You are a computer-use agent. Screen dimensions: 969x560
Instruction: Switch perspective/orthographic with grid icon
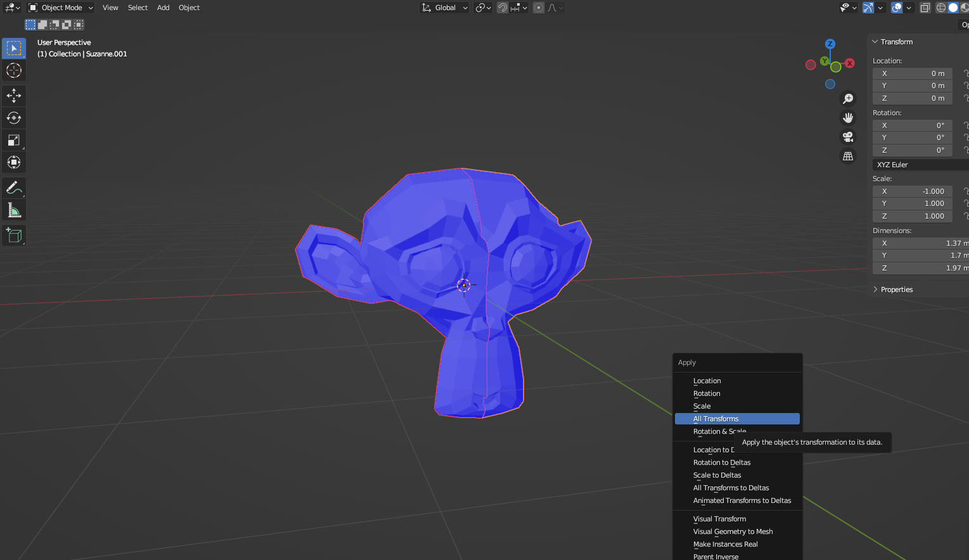[848, 156]
